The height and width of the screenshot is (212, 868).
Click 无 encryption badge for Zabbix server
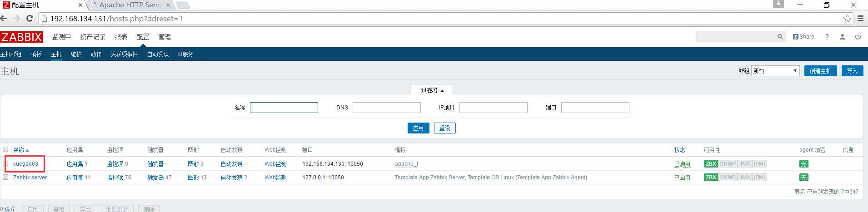click(804, 177)
